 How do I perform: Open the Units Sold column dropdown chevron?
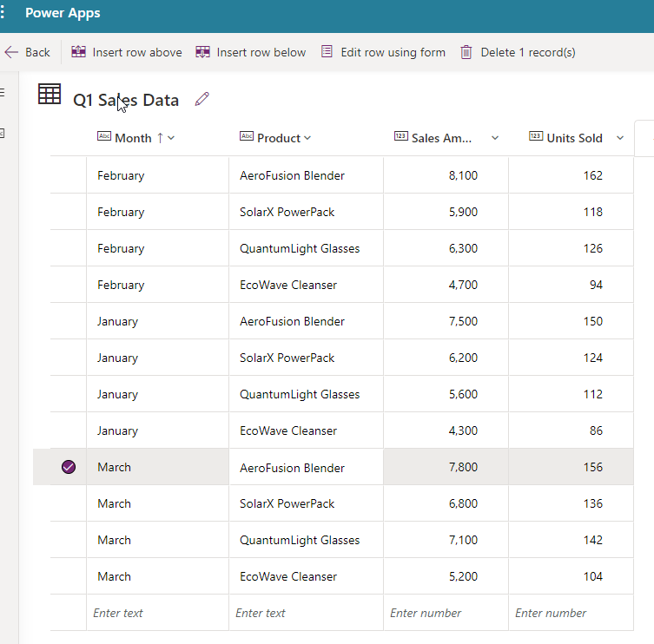click(x=620, y=138)
